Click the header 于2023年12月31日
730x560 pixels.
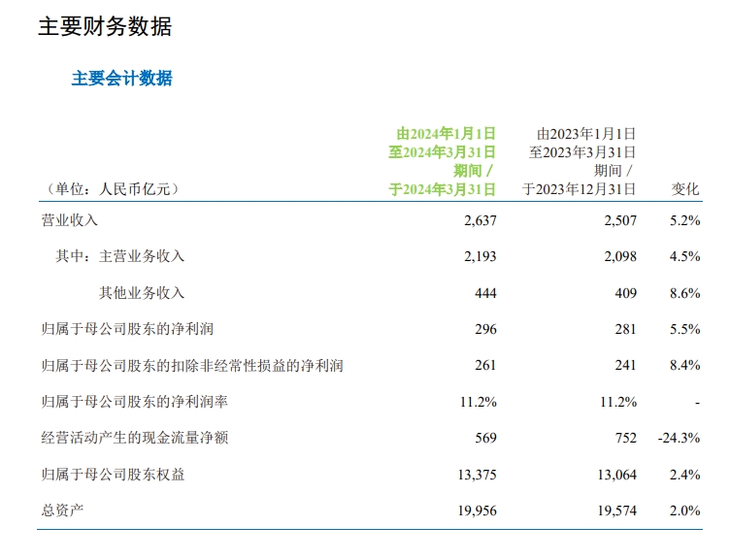point(579,189)
